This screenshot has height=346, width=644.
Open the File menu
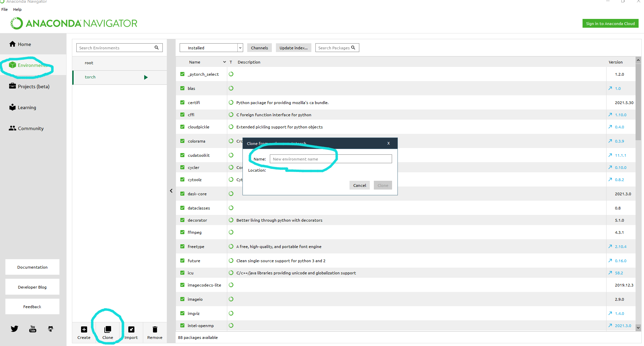tap(4, 9)
